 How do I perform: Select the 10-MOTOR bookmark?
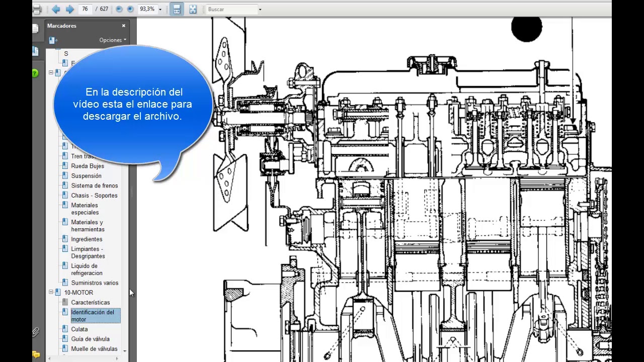78,293
